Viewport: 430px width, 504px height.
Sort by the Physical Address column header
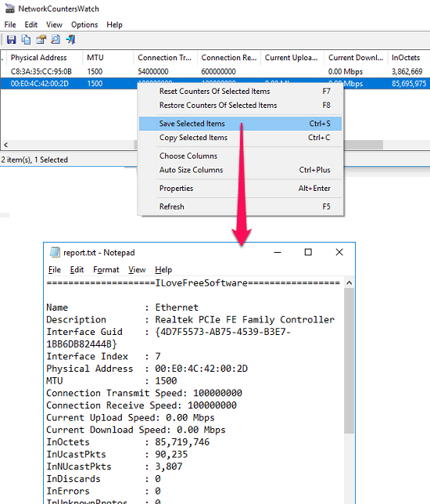(45, 58)
